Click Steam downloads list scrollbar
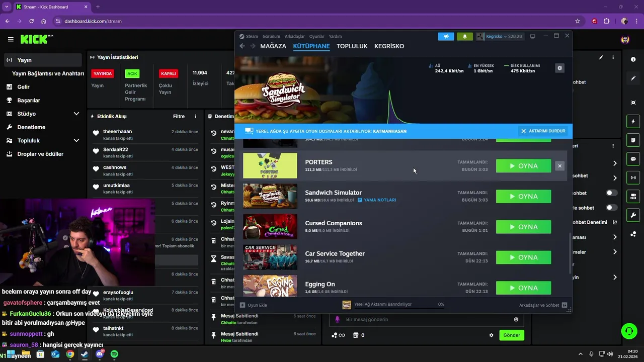 570,252
